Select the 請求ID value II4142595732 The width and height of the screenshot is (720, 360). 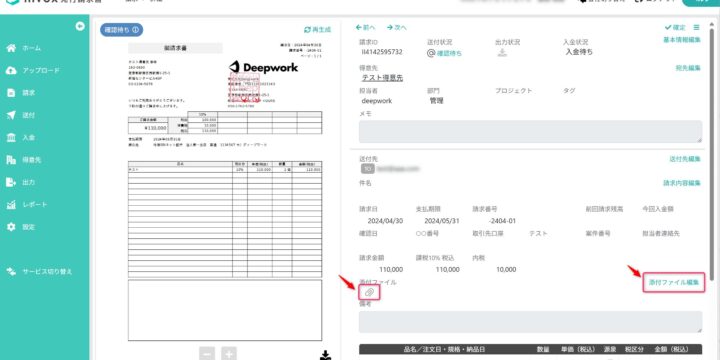[x=382, y=52]
